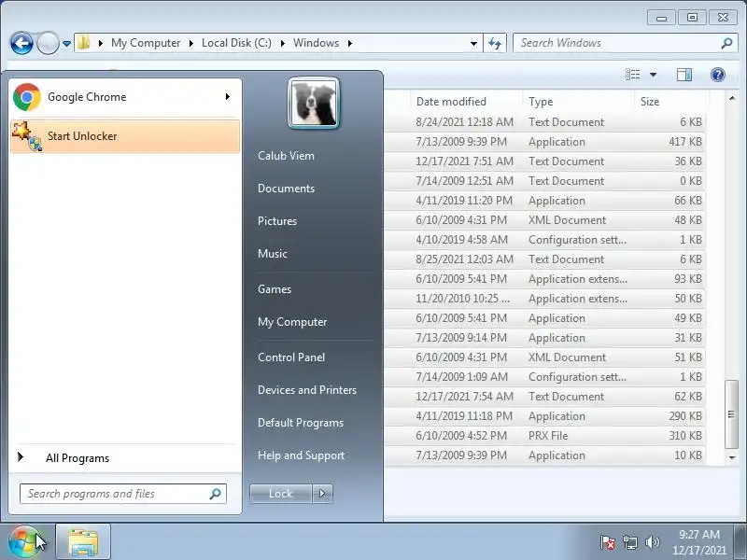Open Documents from Start menu

286,189
